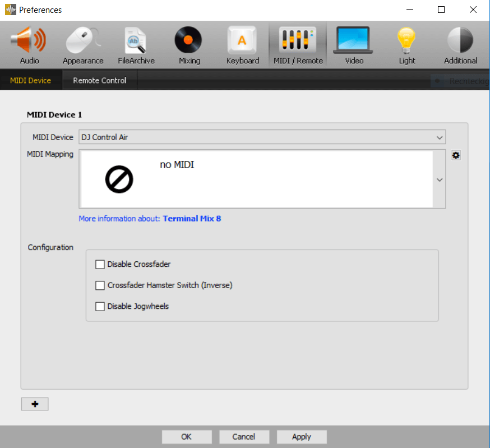490x448 pixels.
Task: Click the Apply button
Action: point(301,437)
